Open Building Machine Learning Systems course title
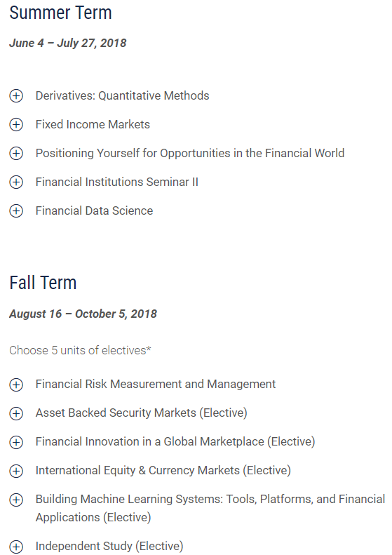The height and width of the screenshot is (555, 392). click(x=210, y=508)
